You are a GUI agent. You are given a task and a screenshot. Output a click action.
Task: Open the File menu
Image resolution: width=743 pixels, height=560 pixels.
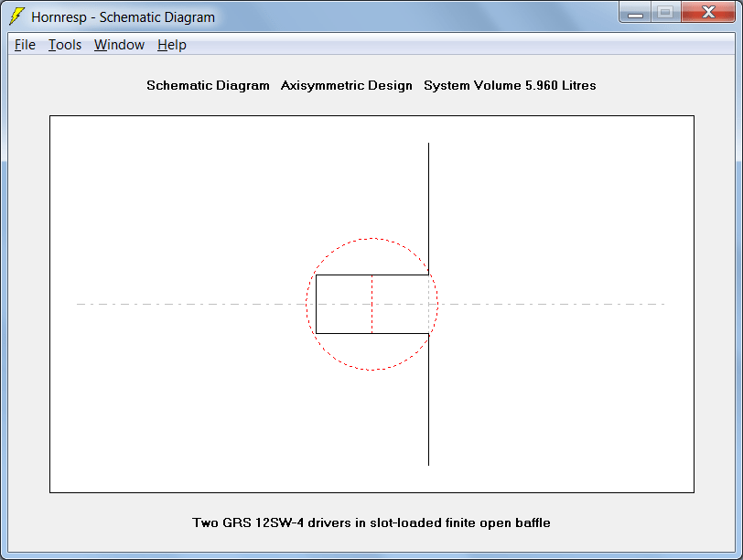[x=25, y=45]
